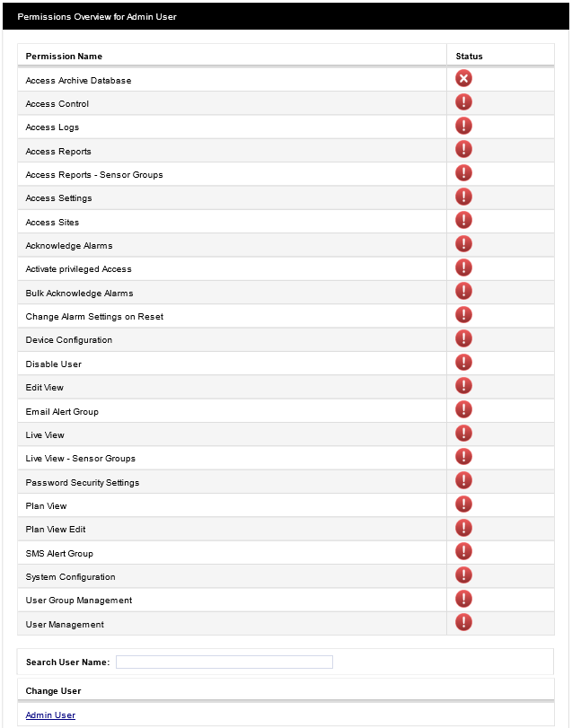The height and width of the screenshot is (728, 572).
Task: Click the status icon for System Configuration
Action: pyautogui.click(x=463, y=575)
